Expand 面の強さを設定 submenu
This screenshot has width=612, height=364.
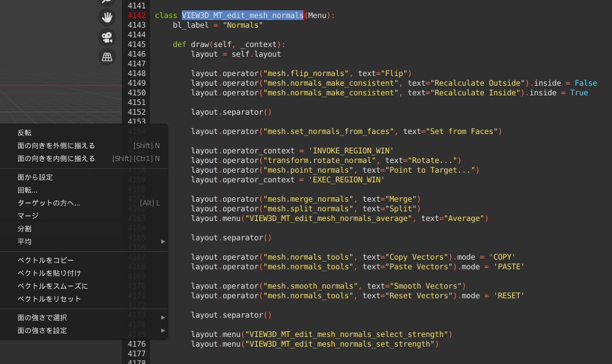(84, 330)
